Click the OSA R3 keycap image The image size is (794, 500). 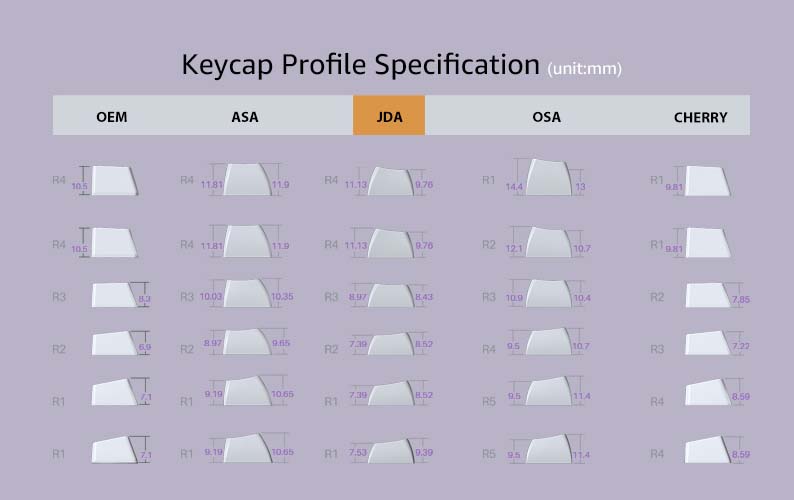[547, 294]
